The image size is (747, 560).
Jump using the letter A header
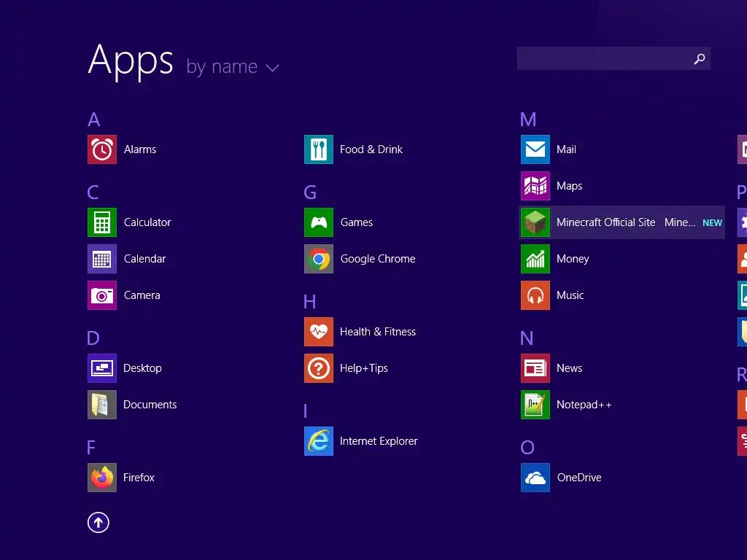pos(94,120)
